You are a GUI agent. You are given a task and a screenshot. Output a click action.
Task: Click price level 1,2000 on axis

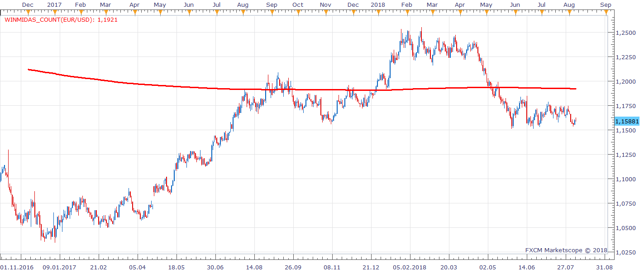click(x=626, y=81)
